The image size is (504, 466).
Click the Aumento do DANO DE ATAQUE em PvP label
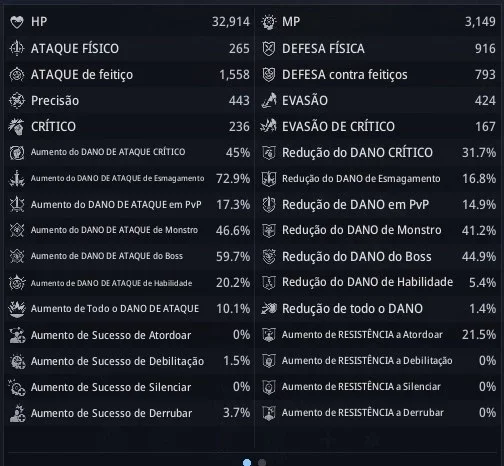coord(116,204)
